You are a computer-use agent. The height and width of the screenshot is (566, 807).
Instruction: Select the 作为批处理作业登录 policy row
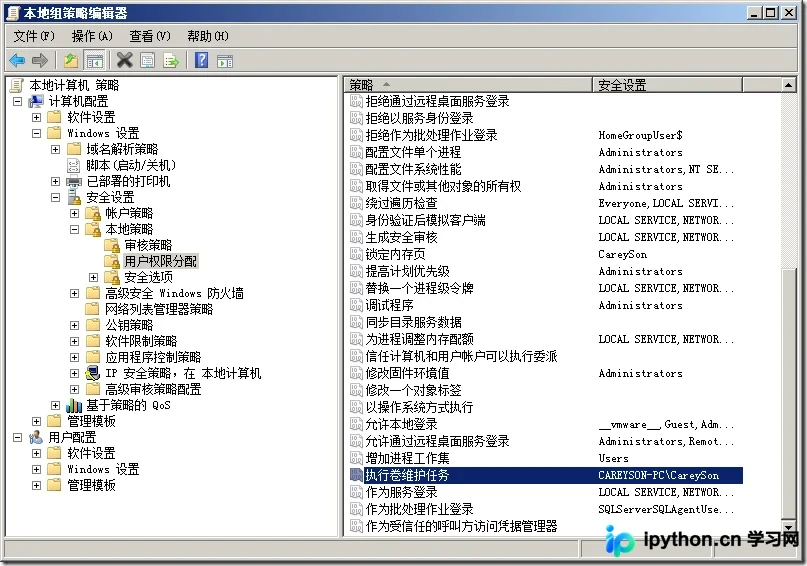click(x=544, y=509)
